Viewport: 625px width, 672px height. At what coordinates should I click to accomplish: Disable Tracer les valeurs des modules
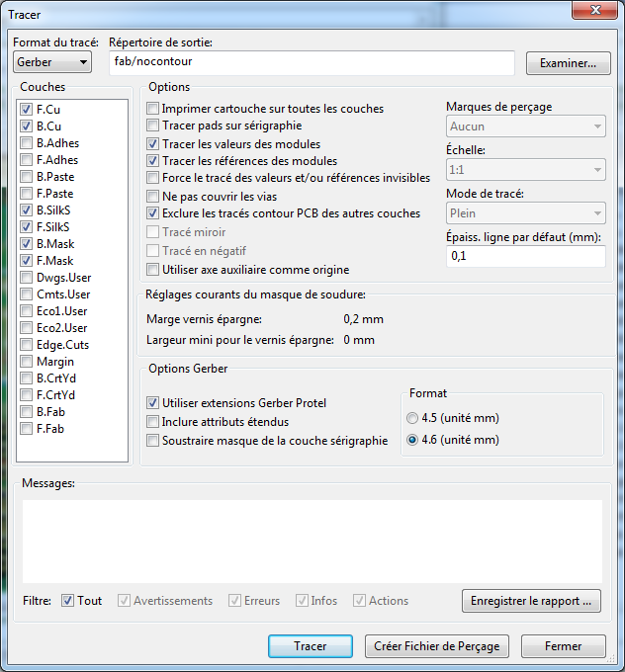153,143
